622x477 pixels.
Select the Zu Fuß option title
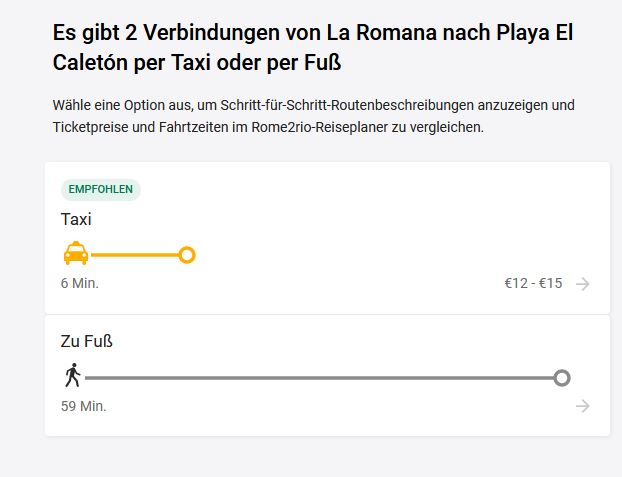[86, 342]
